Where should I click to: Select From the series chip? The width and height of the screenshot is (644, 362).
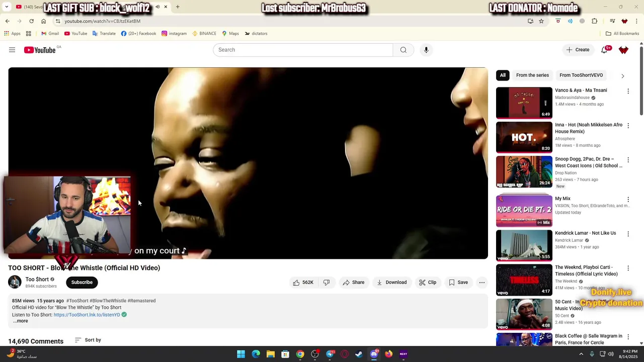[532, 75]
